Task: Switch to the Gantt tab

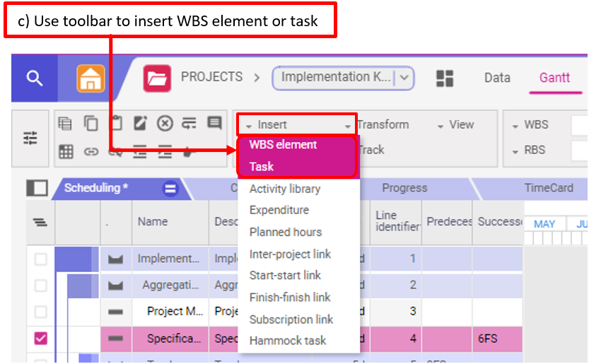Action: (x=554, y=78)
